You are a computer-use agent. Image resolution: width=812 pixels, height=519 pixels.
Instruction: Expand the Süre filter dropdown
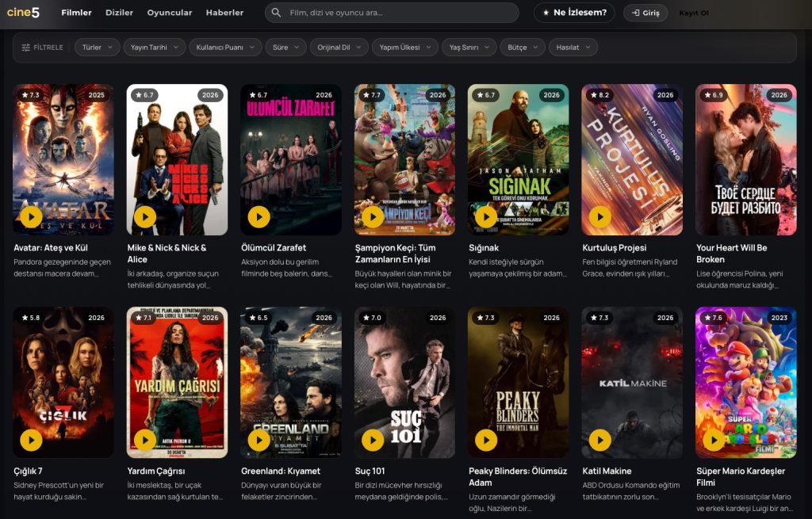(285, 47)
